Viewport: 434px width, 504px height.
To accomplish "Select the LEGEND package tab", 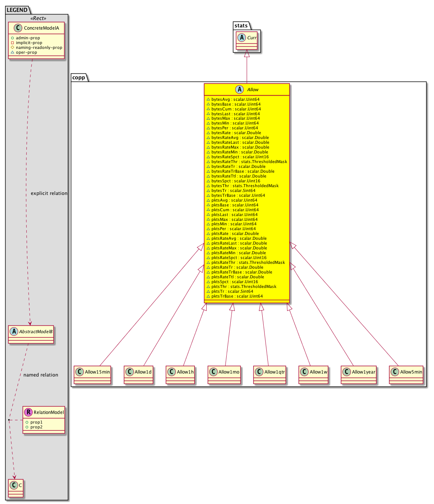I will pos(17,10).
